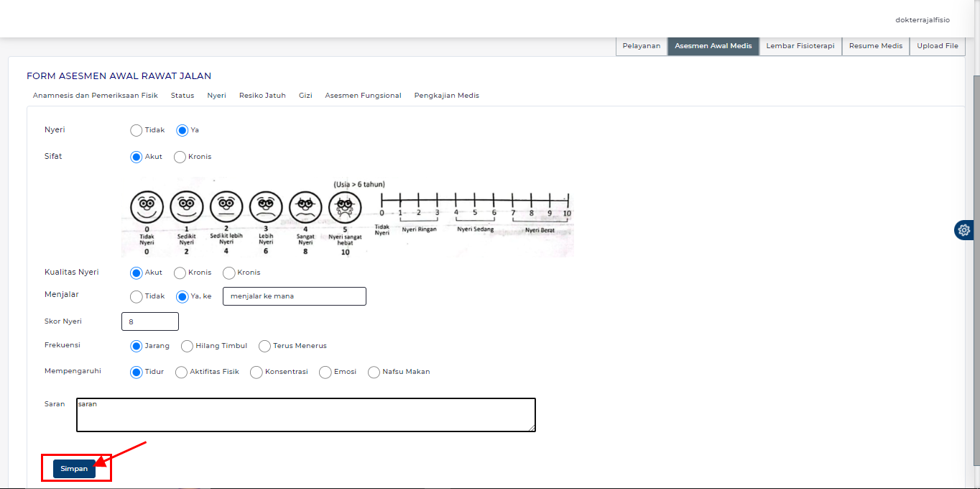This screenshot has width=980, height=489.
Task: Click the Simpan save button
Action: click(74, 468)
